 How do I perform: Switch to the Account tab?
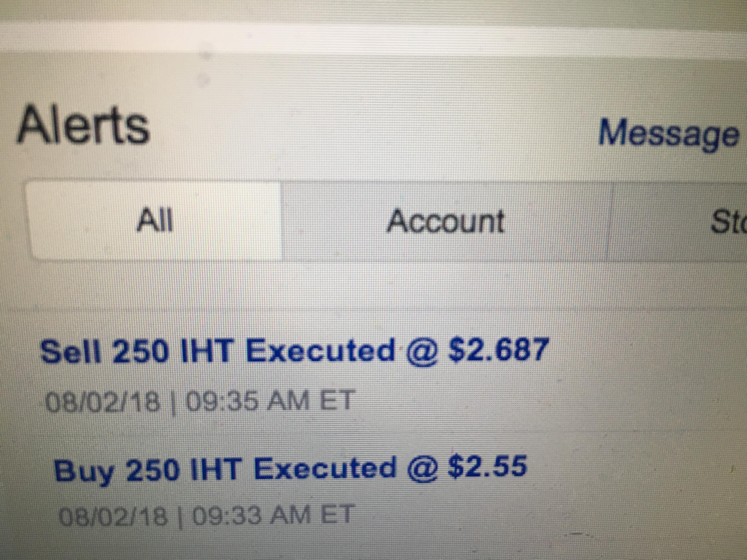(445, 222)
